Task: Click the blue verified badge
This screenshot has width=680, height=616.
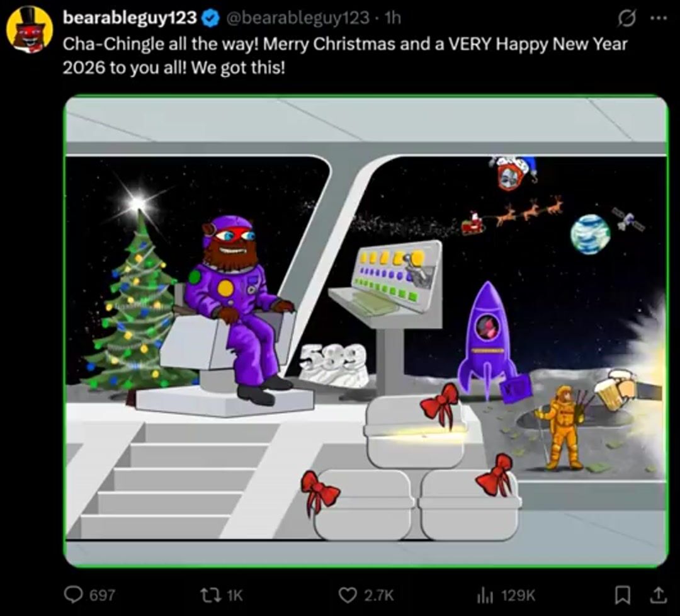Action: (210, 19)
